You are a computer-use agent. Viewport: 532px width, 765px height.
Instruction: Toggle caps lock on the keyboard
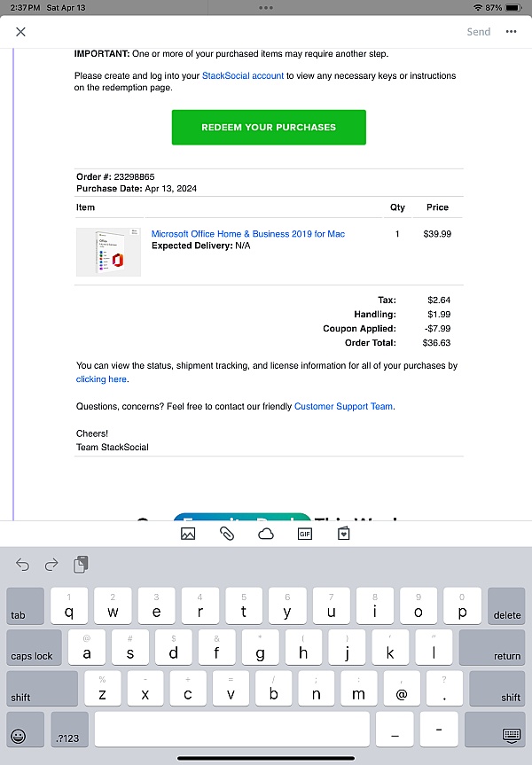34,647
